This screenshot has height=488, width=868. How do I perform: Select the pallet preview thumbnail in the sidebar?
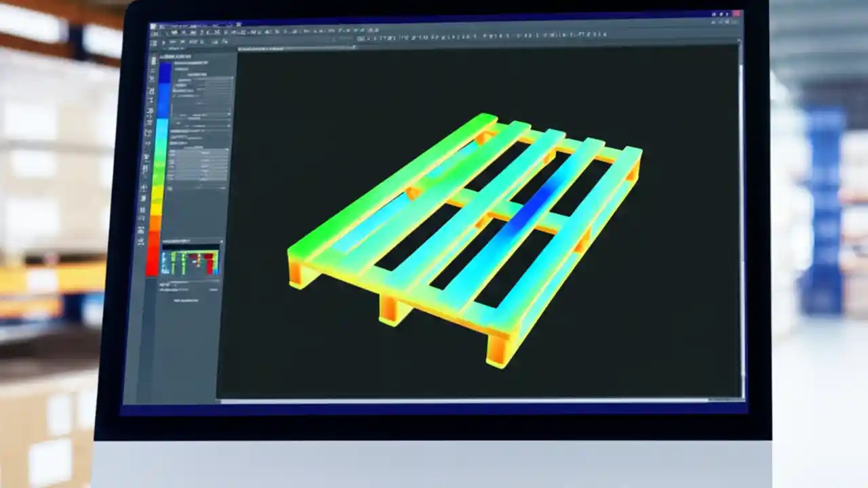tap(191, 261)
